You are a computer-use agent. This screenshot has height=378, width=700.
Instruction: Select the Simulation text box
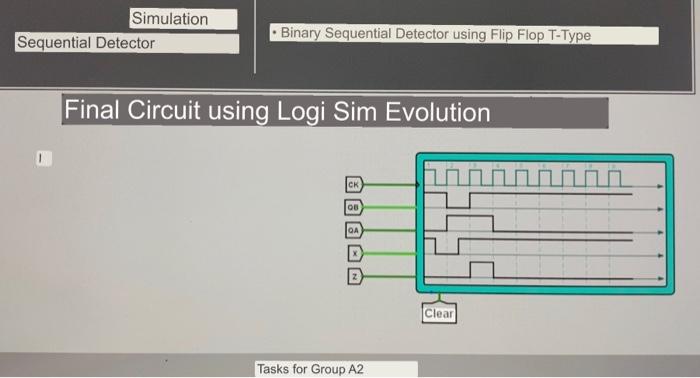tap(183, 19)
